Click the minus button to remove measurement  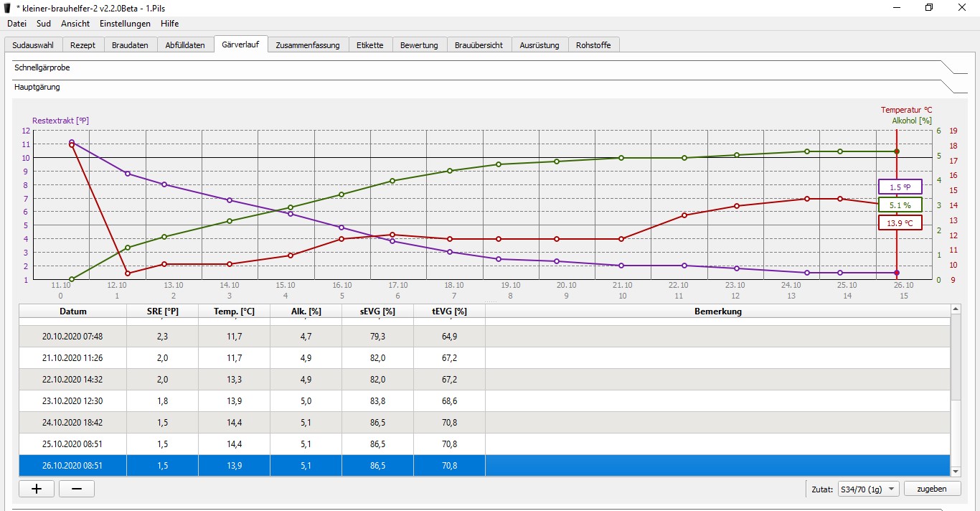(77, 489)
